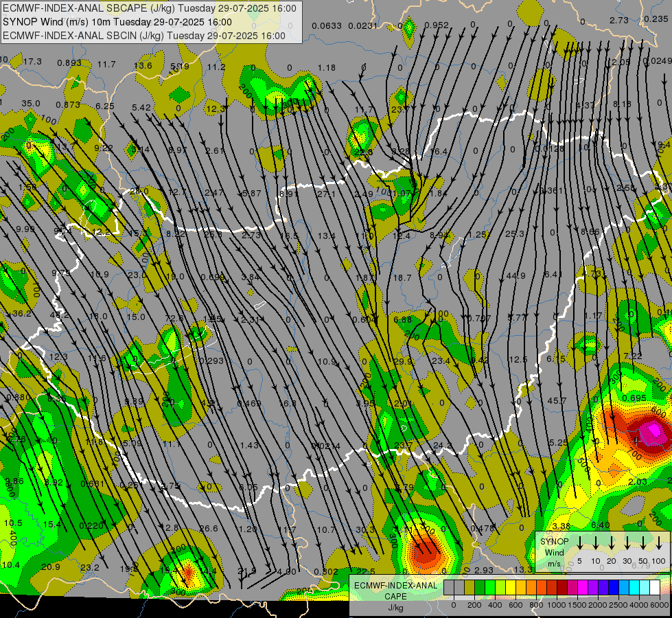Click the 5 m/s wind arrow in the SYNOP legend
The image size is (672, 618).
[x=580, y=543]
